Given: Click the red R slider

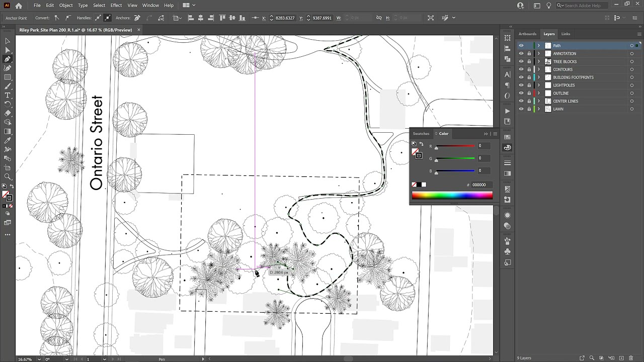Looking at the screenshot, I should pos(455,146).
